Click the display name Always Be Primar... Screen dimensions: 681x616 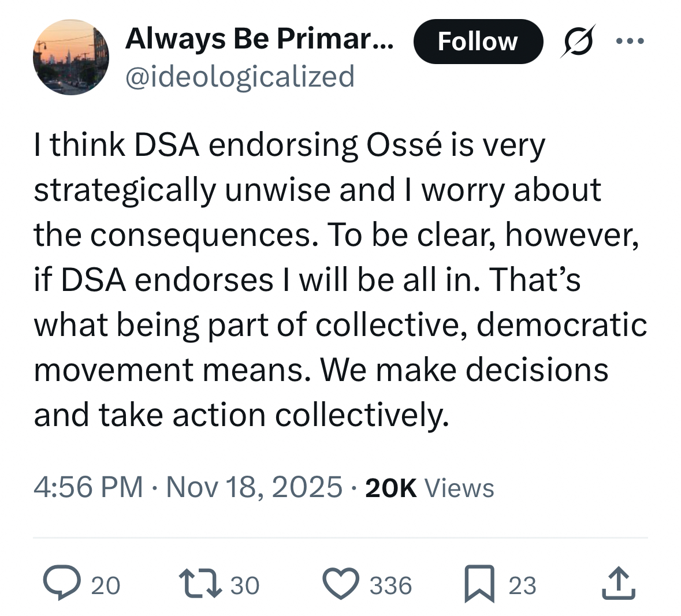[x=259, y=39]
